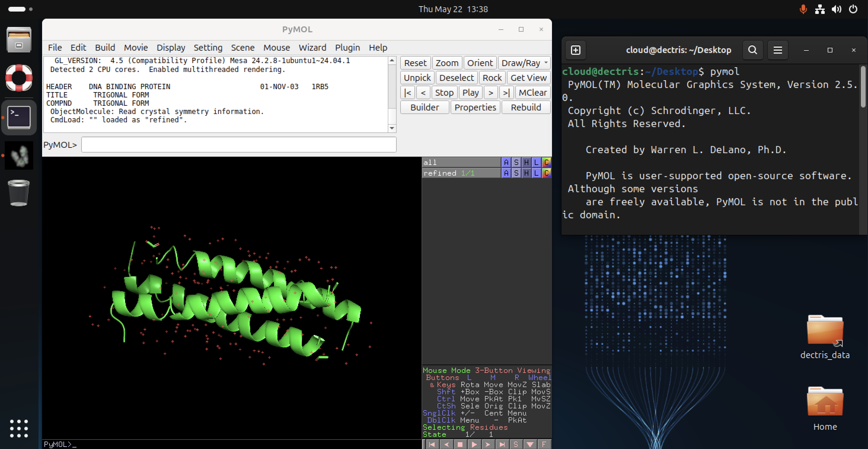
Task: Open the Mouse menu
Action: coord(277,47)
